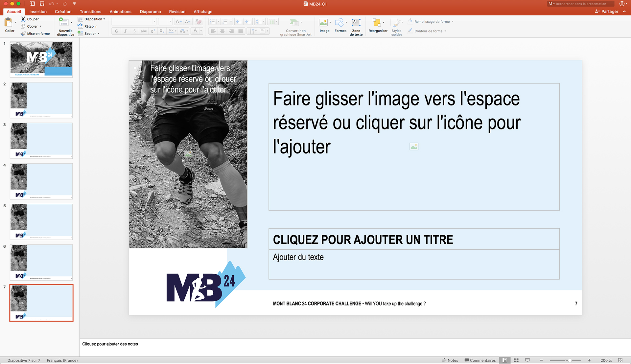
Task: Expand the Coller paste options arrow
Action: tap(16, 23)
